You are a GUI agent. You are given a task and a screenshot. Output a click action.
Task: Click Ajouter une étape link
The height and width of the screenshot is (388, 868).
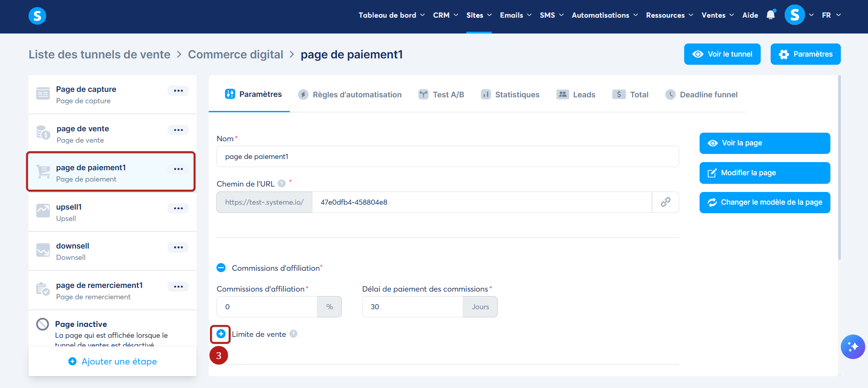click(x=112, y=361)
